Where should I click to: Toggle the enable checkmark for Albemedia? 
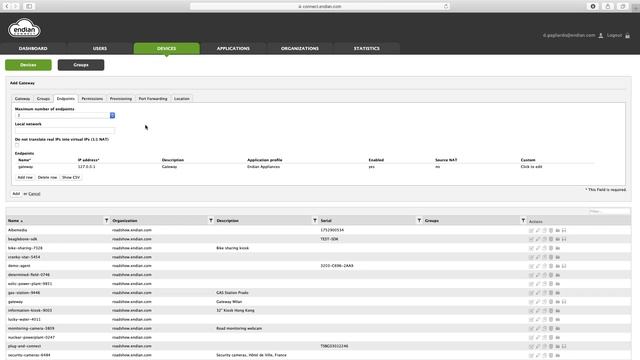[531, 230]
